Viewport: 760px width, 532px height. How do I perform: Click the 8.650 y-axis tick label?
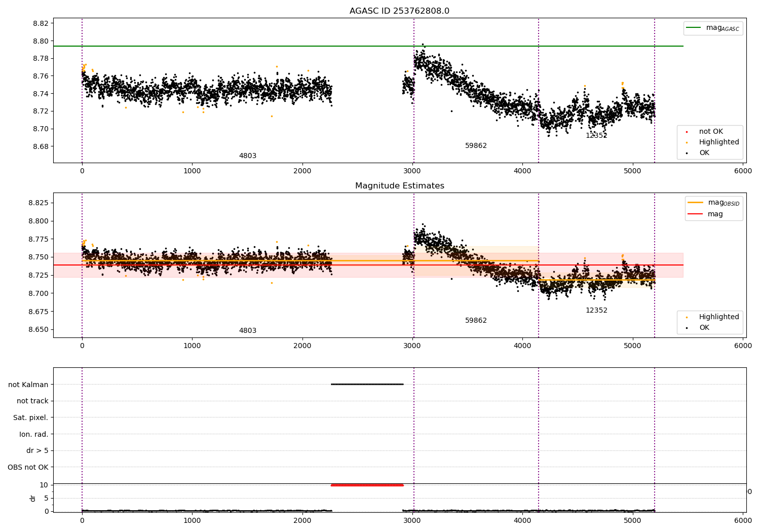tap(39, 329)
